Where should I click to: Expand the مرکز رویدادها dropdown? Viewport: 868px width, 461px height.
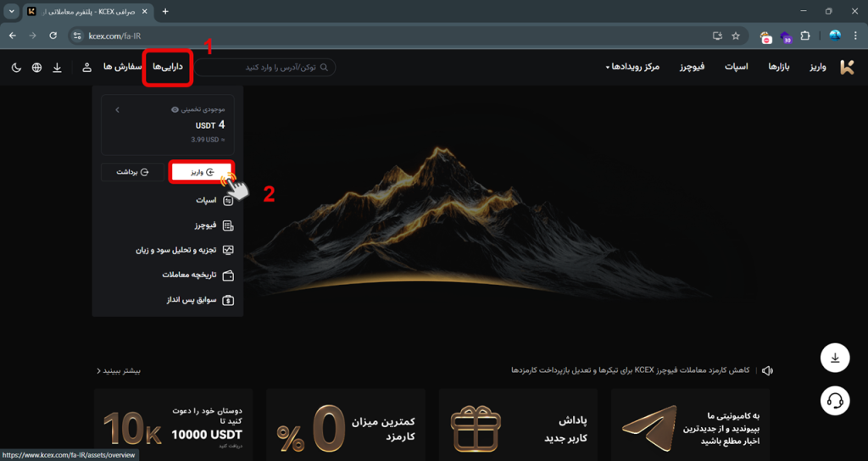(634, 67)
